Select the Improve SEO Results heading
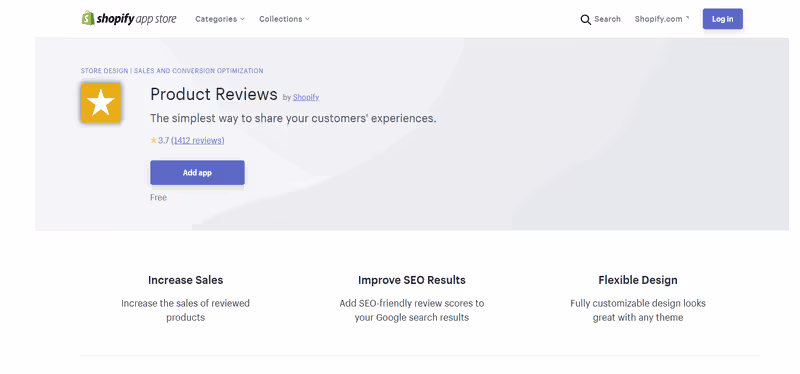800x374 pixels. pyautogui.click(x=412, y=280)
